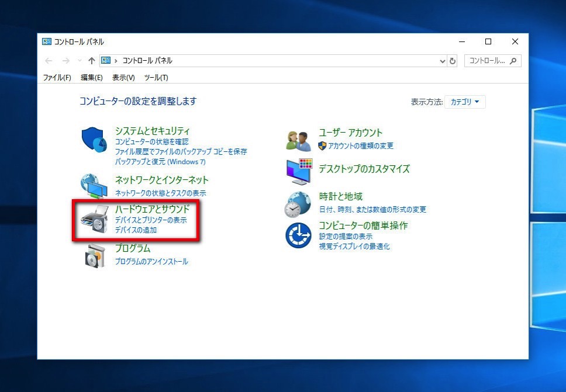Click the デバイスとプリンターの表示 link

[151, 221]
